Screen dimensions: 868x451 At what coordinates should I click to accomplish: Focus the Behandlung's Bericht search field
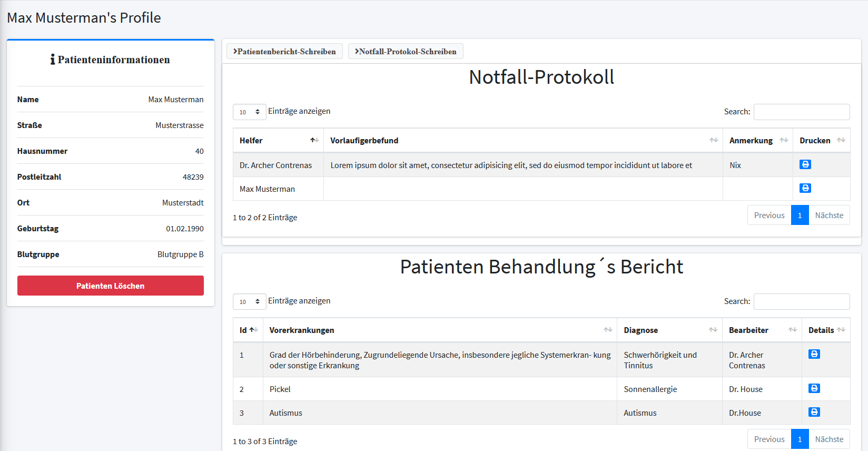click(801, 301)
